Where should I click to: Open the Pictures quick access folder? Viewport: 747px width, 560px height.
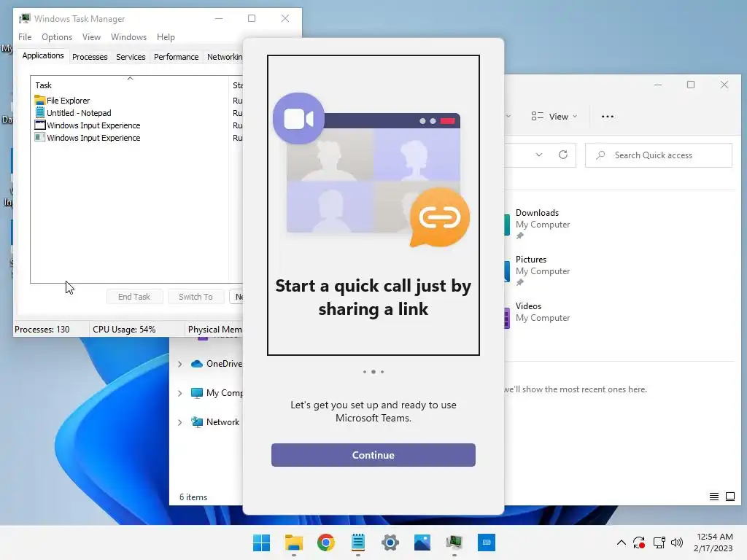tap(537, 271)
